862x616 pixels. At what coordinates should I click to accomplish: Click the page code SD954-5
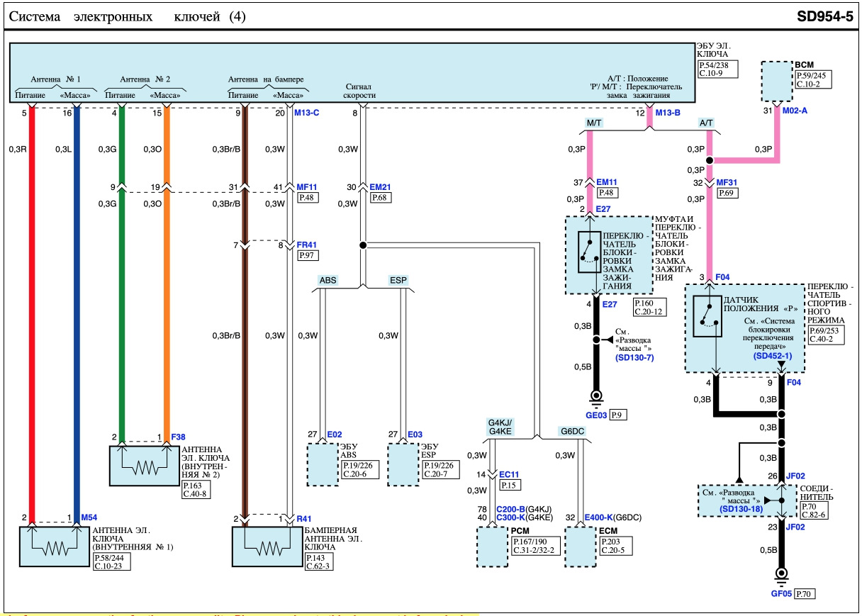pos(825,16)
